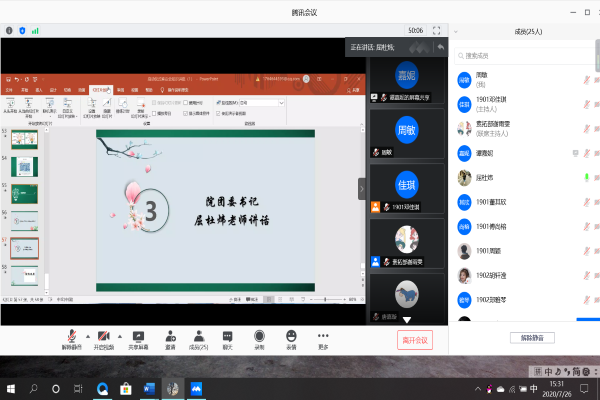600x400 pixels.
Task: Open Word from the Windows taskbar
Action: [x=150, y=388]
